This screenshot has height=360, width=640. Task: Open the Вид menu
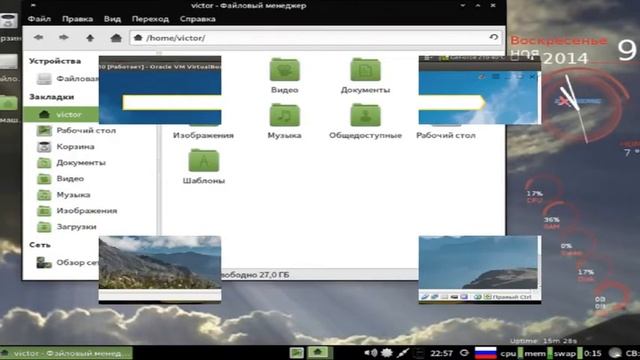pos(112,19)
